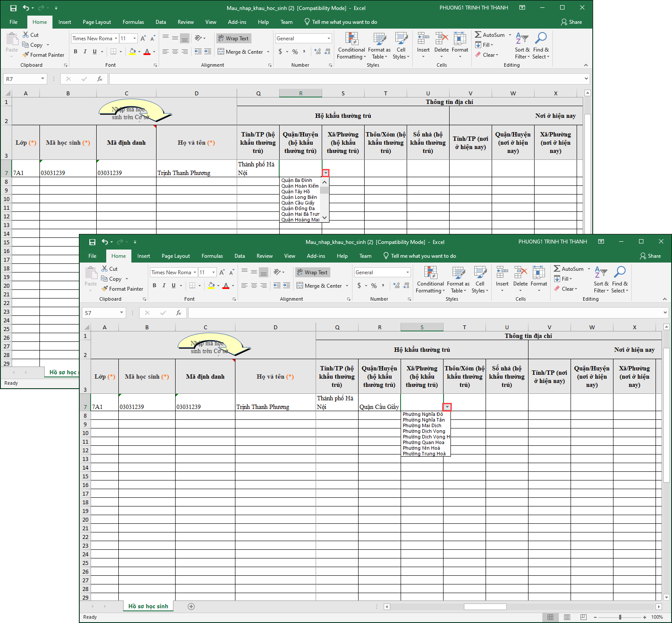The width and height of the screenshot is (672, 623).
Task: Click the Save icon in the front Excel window
Action: pyautogui.click(x=92, y=242)
